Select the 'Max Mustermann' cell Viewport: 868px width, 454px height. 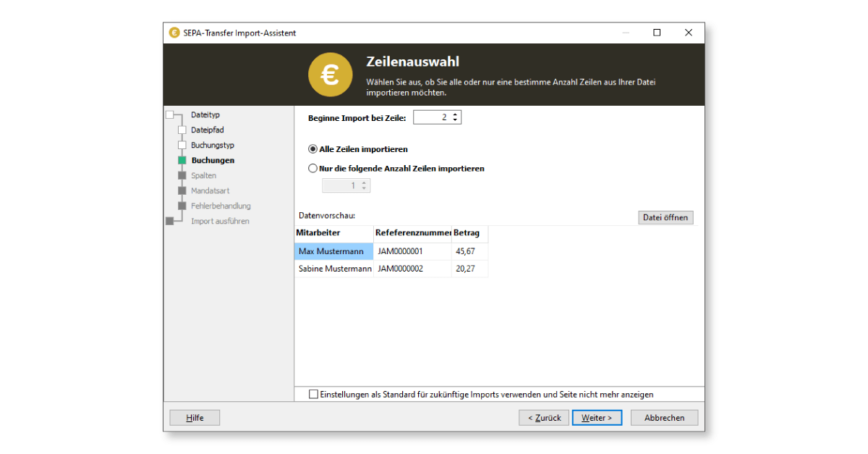333,251
